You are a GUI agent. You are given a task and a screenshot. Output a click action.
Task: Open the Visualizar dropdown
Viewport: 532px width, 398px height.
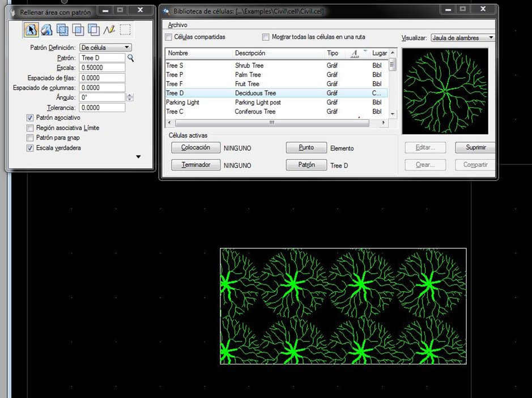(462, 38)
